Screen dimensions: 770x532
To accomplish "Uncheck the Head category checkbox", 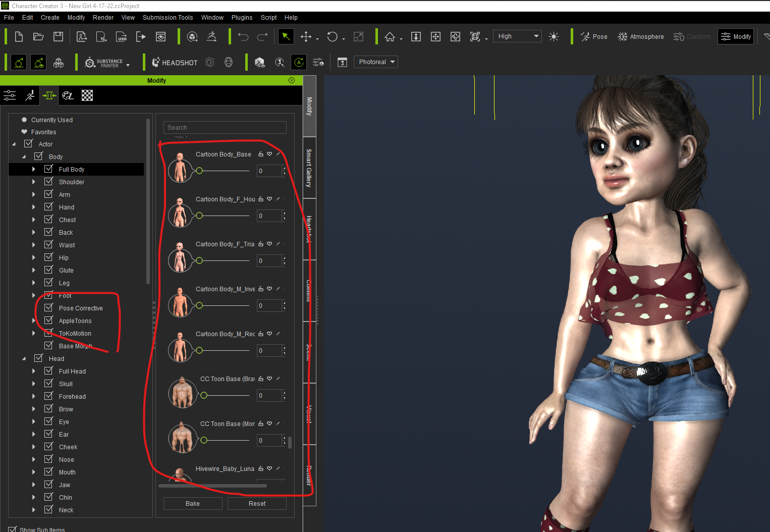I will tap(38, 358).
